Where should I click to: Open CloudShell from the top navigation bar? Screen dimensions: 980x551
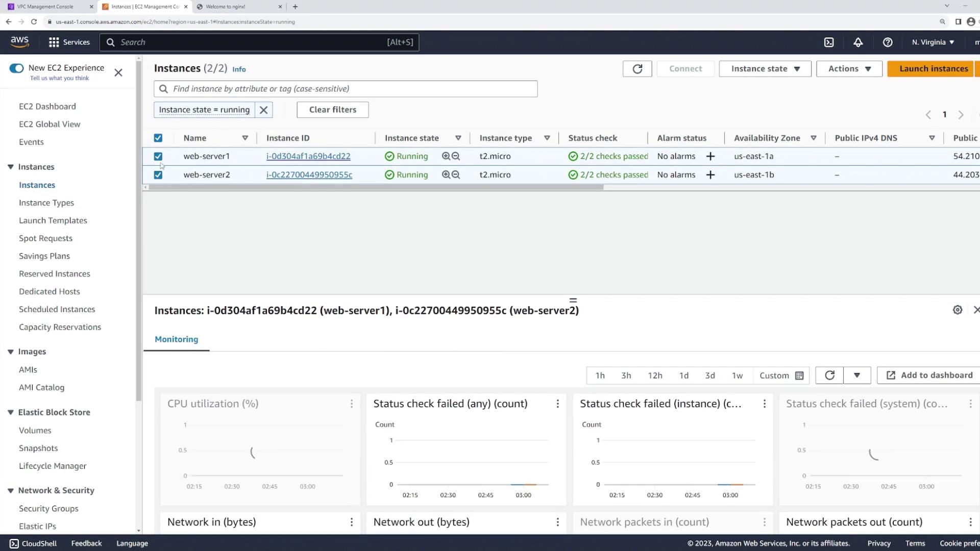coord(829,42)
